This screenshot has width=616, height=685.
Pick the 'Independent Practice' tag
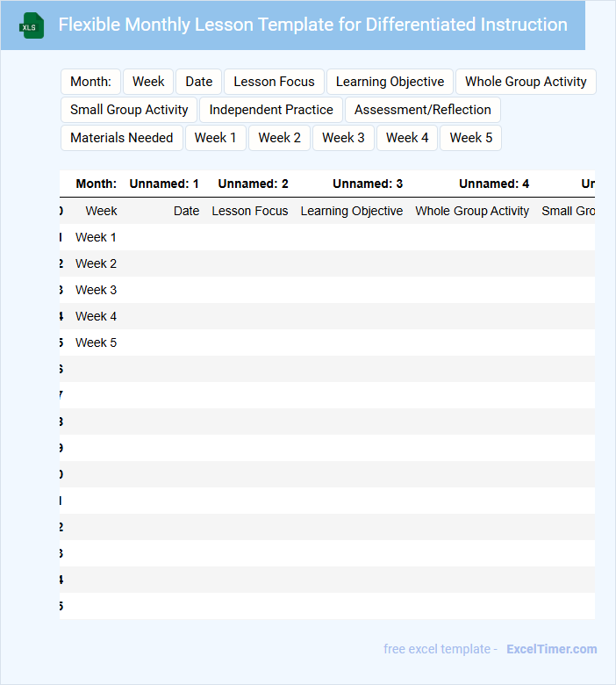(x=271, y=110)
